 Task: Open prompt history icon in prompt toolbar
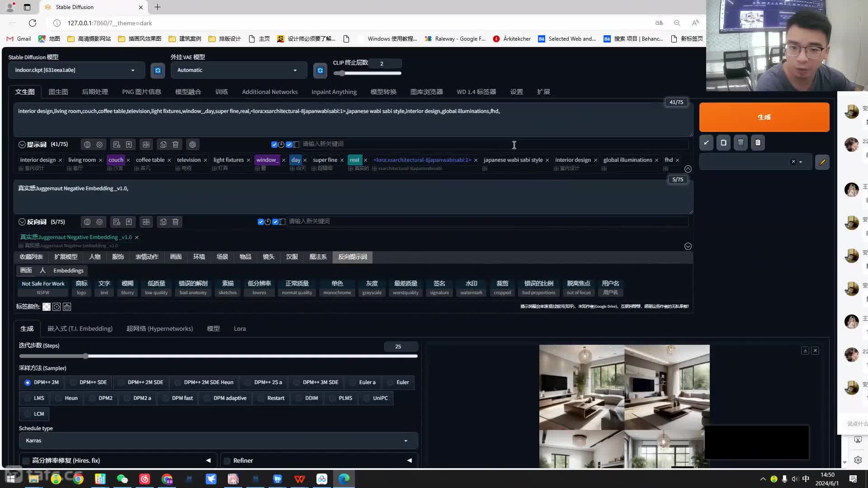coord(117,145)
